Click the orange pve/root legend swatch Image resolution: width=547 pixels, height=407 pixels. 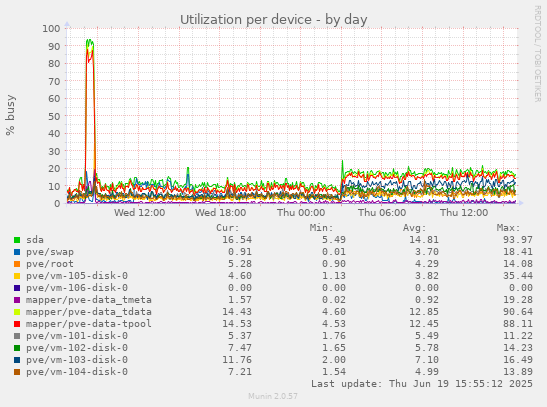(17, 264)
